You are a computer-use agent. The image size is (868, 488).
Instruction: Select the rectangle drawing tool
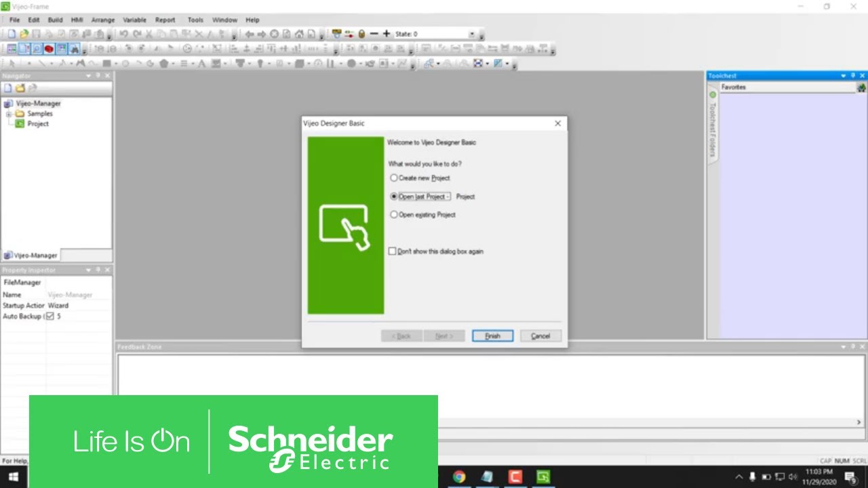(106, 64)
